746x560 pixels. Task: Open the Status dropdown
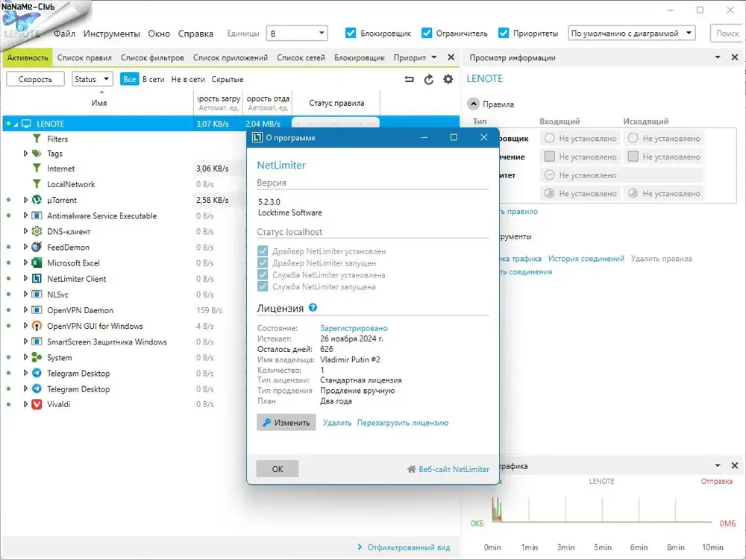[93, 79]
